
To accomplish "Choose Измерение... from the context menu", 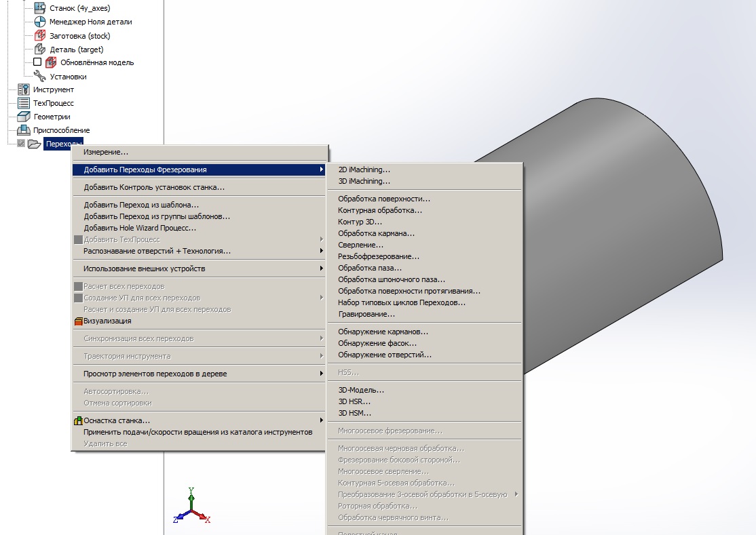I will tap(199, 152).
